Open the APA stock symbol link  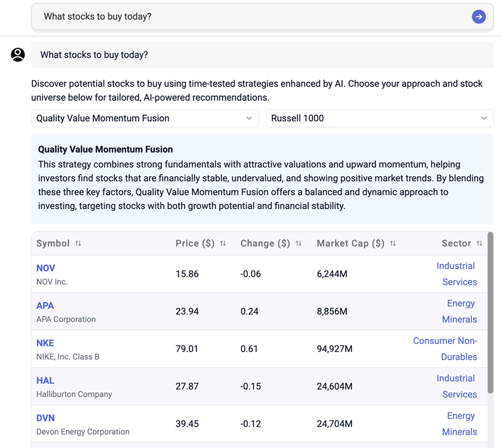click(45, 306)
